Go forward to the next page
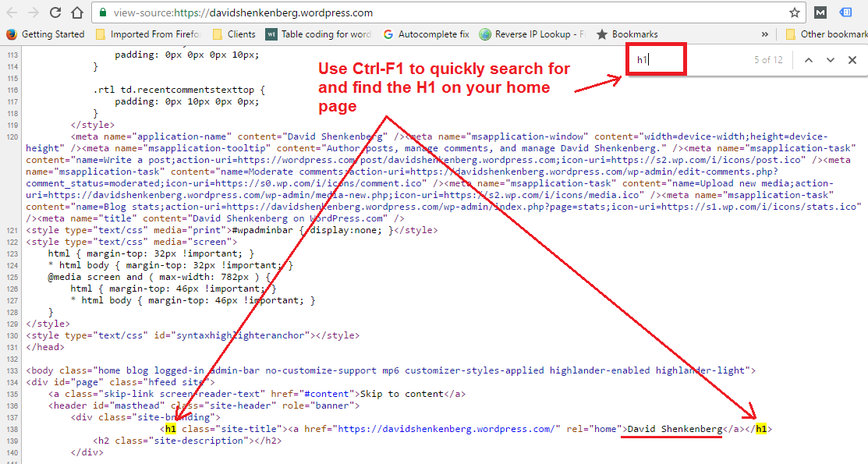Screen dimensions: 868x464 34,12
